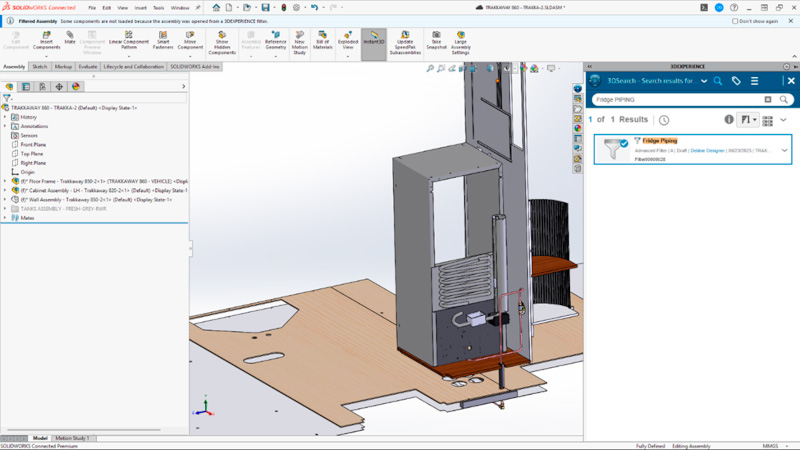Open Smart Fasteners tool
The height and width of the screenshot is (450, 800).
[163, 36]
